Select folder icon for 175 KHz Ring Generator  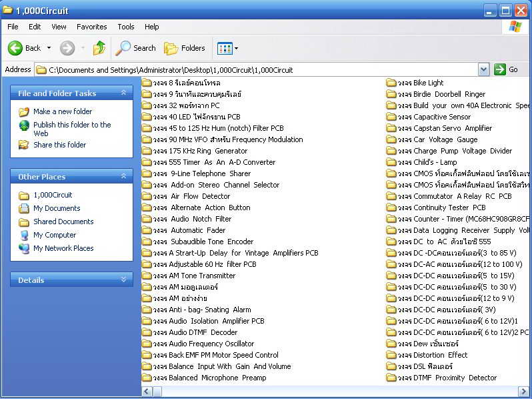tap(147, 151)
